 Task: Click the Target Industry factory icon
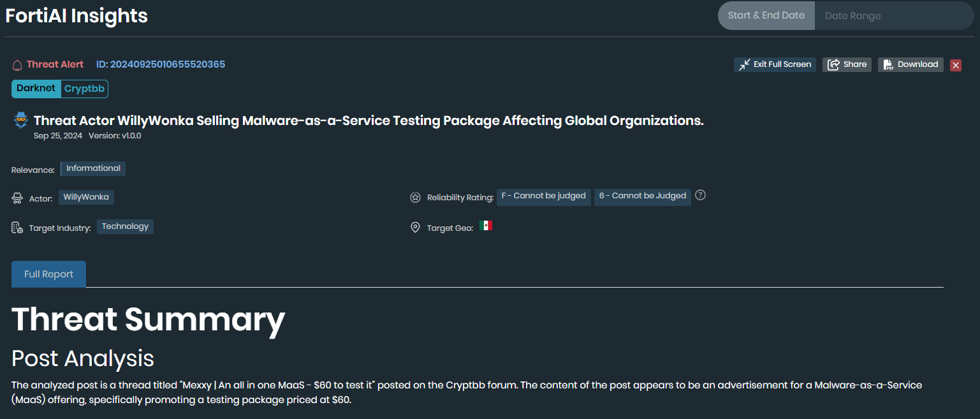click(16, 226)
